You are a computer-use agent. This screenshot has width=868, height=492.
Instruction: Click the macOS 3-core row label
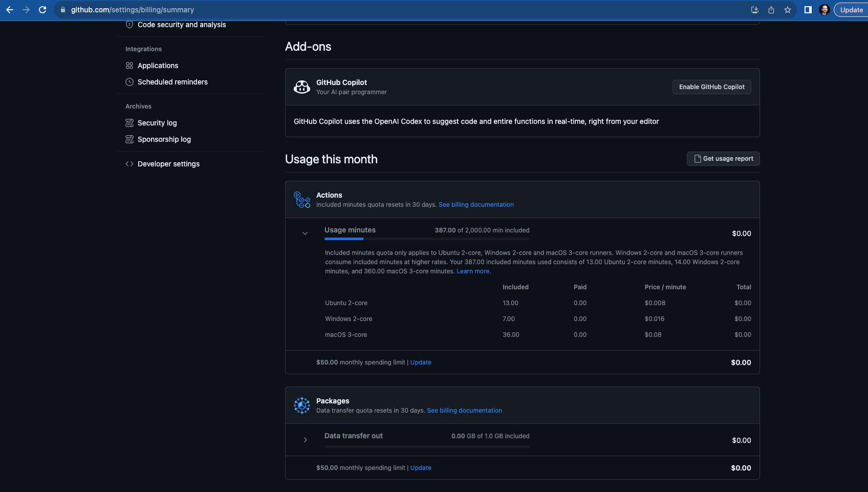(346, 335)
